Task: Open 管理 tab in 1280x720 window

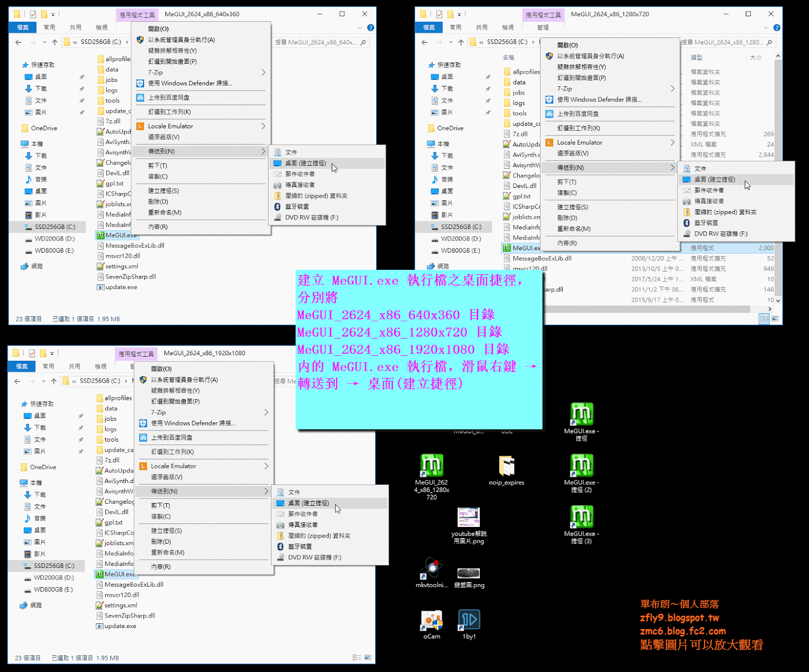Action: 543,27
